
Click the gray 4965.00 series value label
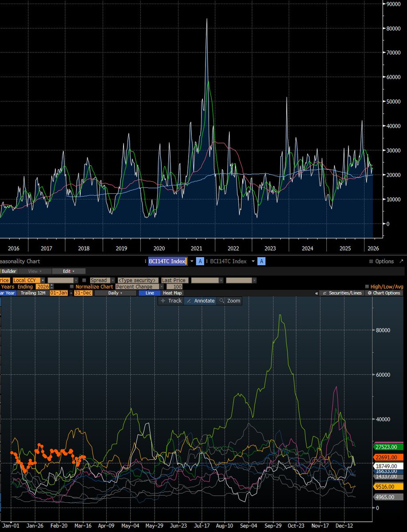tap(388, 497)
